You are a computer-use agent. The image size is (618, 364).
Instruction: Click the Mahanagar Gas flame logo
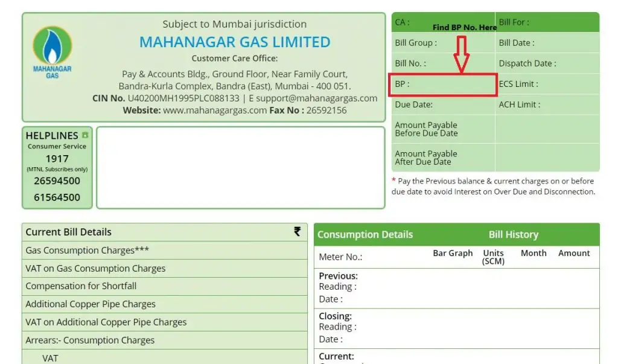53,52
